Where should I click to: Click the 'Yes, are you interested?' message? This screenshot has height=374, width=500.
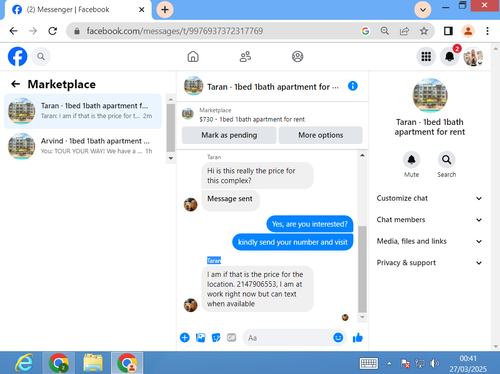pyautogui.click(x=310, y=224)
